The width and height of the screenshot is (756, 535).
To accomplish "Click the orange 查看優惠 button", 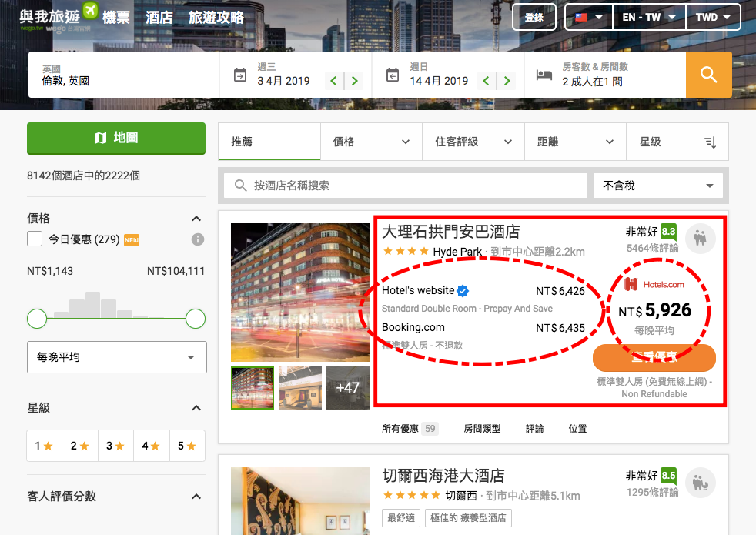I will pyautogui.click(x=654, y=357).
